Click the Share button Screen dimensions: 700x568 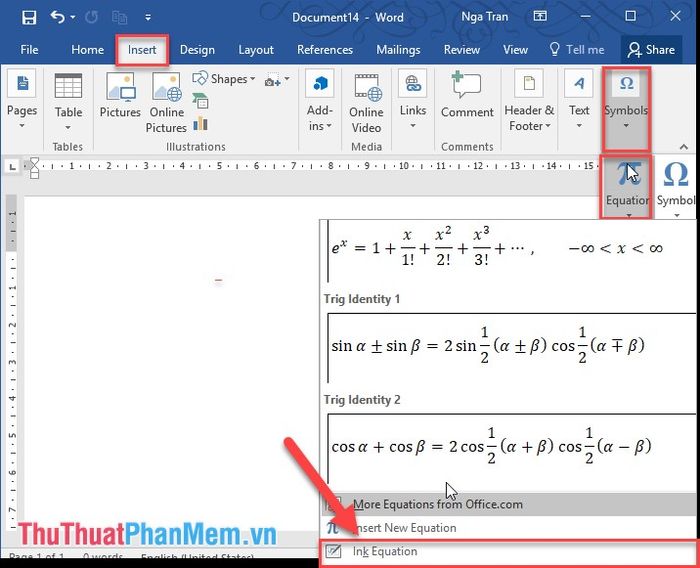pyautogui.click(x=651, y=50)
